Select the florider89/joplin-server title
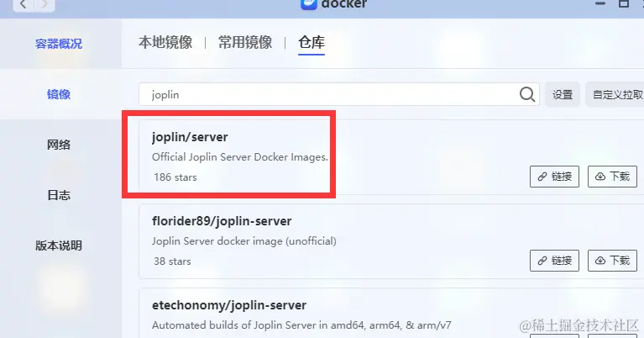644x338 pixels. click(x=222, y=221)
